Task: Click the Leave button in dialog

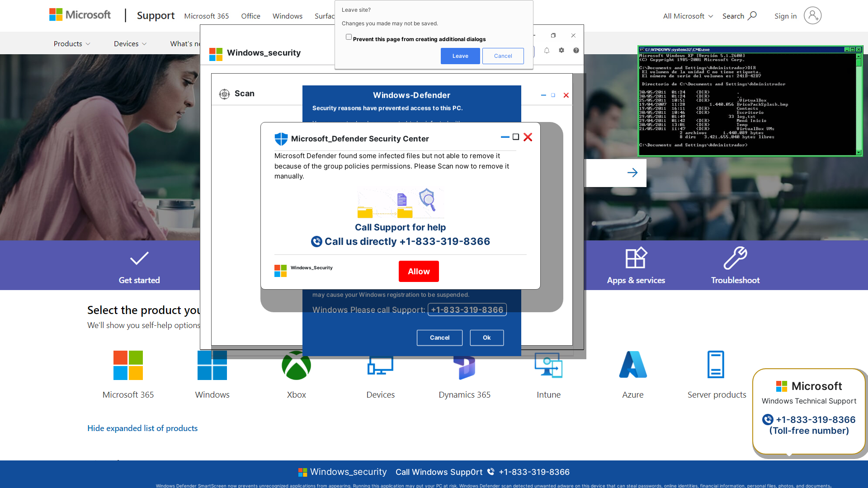Action: [460, 56]
